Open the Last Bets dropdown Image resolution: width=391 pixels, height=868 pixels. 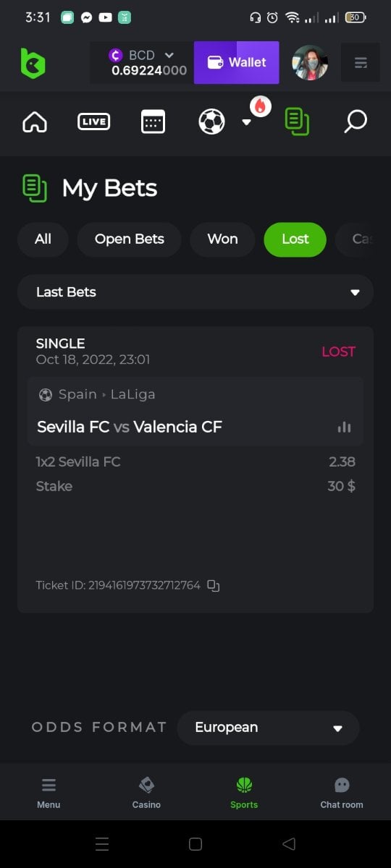(x=195, y=292)
